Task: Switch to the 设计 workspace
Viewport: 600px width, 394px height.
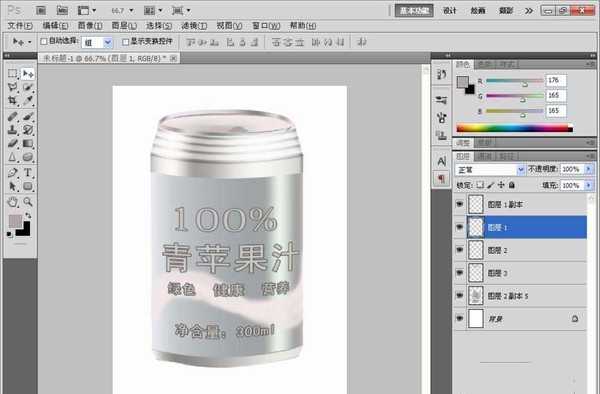Action: (x=450, y=11)
